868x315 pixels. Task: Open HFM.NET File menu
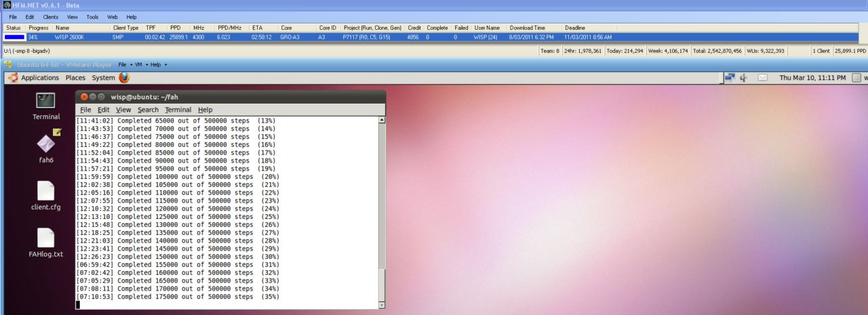tap(13, 16)
